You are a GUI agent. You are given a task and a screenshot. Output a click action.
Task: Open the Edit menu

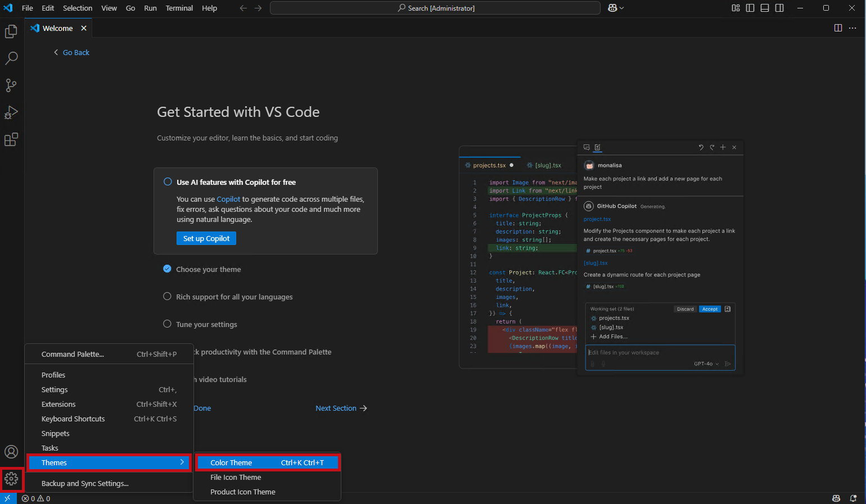(x=48, y=8)
